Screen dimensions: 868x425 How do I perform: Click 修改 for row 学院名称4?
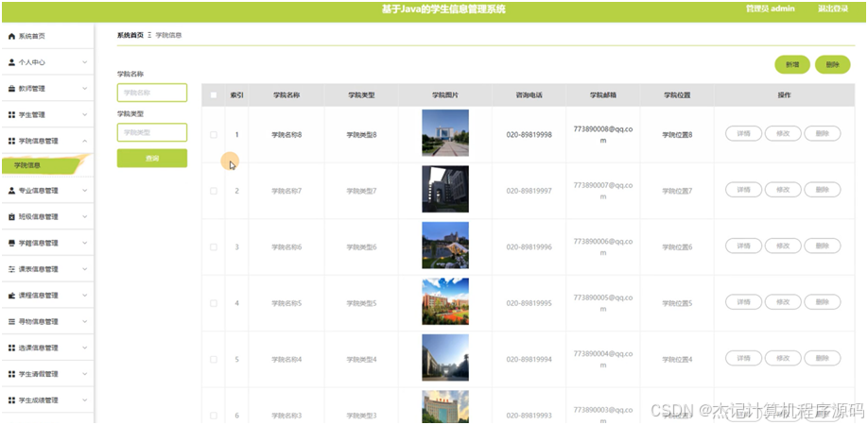783,358
